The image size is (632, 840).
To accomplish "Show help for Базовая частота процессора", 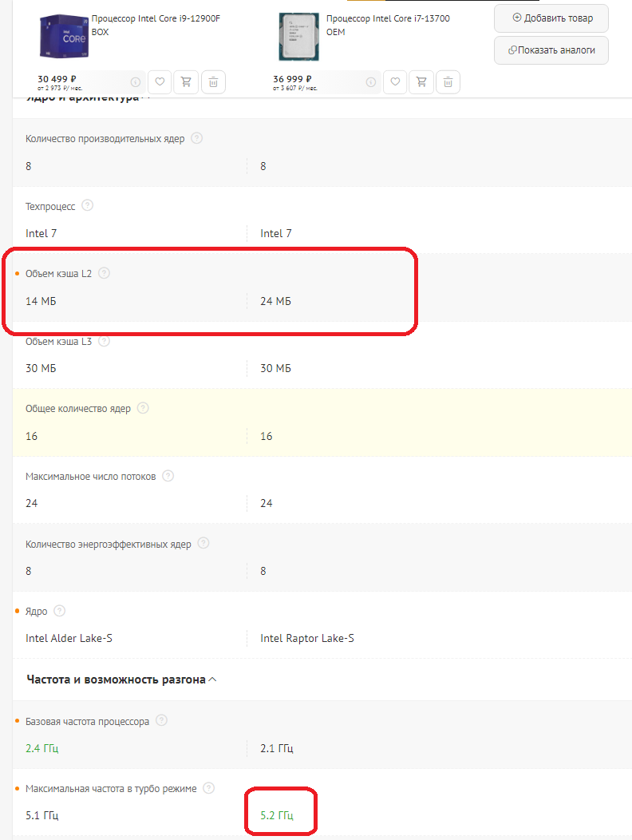I will (162, 720).
